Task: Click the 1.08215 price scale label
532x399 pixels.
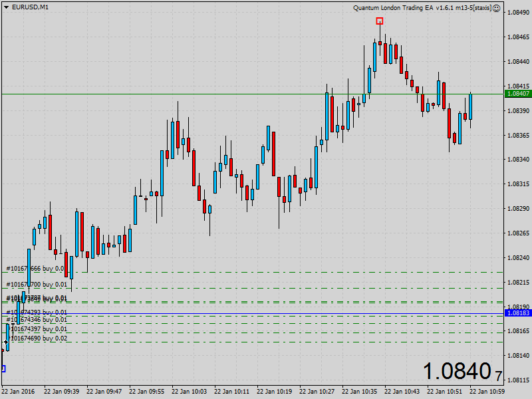Action: click(518, 282)
